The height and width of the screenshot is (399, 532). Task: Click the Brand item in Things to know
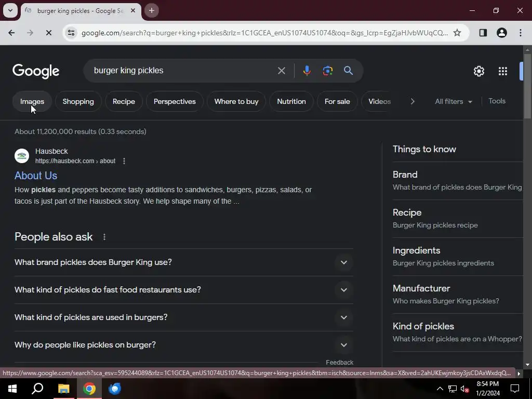pyautogui.click(x=458, y=181)
